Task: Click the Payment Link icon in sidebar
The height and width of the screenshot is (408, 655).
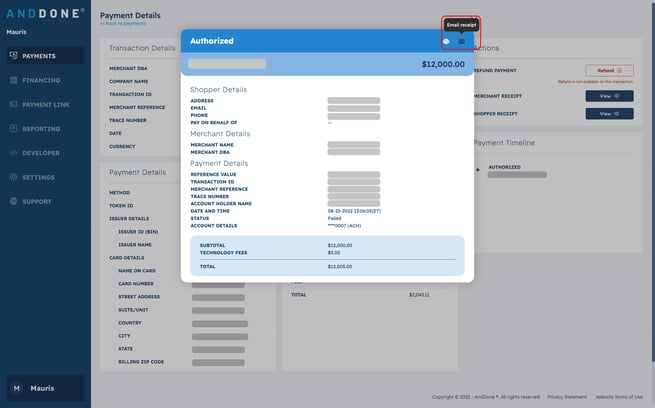Action: coord(13,104)
